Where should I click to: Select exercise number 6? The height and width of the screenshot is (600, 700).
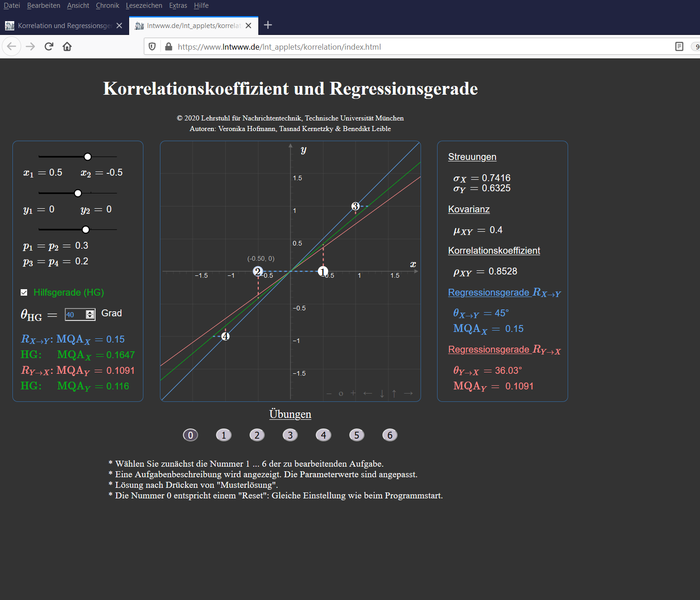click(390, 435)
